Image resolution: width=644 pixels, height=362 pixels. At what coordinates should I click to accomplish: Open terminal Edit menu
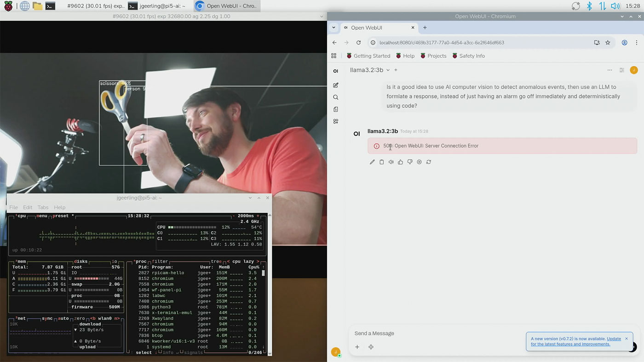coord(28,208)
